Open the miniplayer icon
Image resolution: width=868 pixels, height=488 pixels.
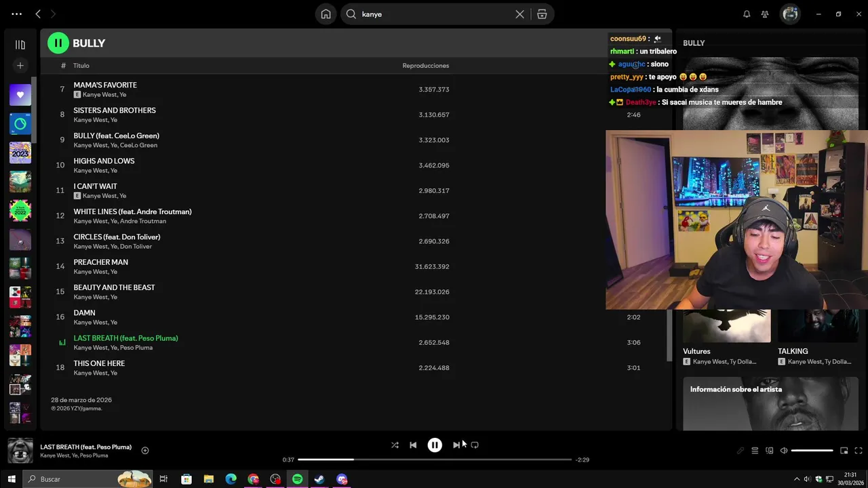point(844,451)
